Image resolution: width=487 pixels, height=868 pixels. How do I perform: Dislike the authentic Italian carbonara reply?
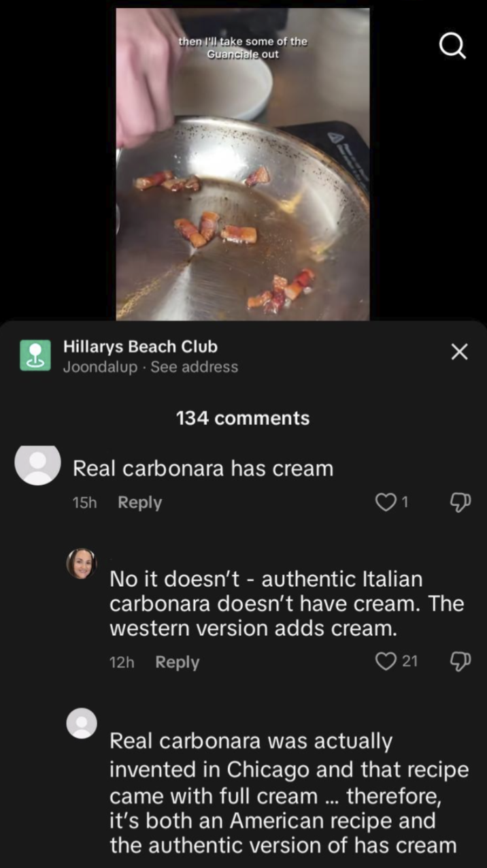tap(460, 661)
